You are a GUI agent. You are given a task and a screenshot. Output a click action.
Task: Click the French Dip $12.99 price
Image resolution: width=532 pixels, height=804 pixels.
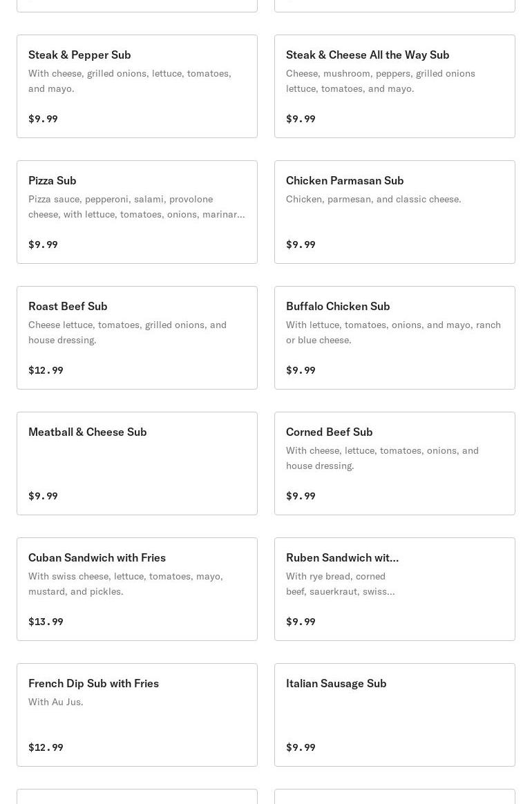click(x=46, y=747)
